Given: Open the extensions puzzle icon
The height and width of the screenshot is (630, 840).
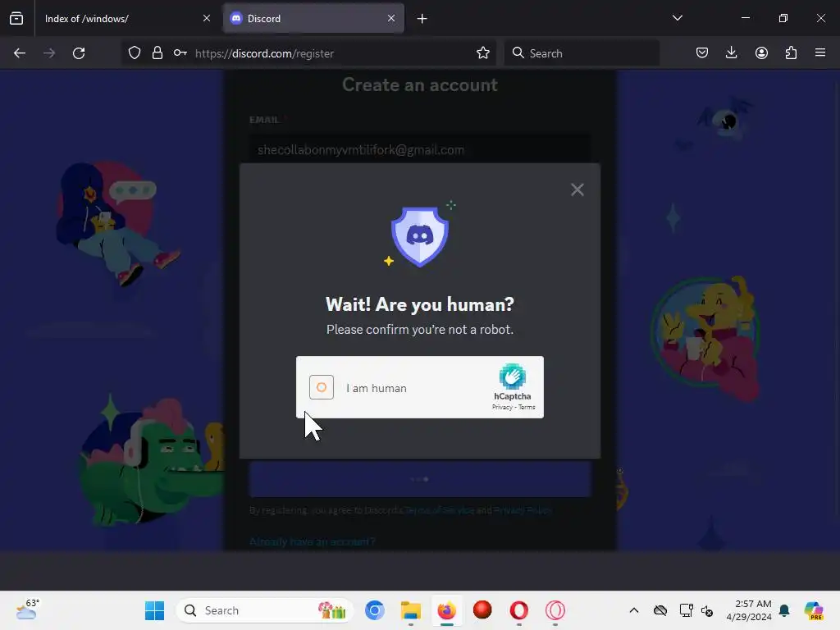Looking at the screenshot, I should 791,53.
